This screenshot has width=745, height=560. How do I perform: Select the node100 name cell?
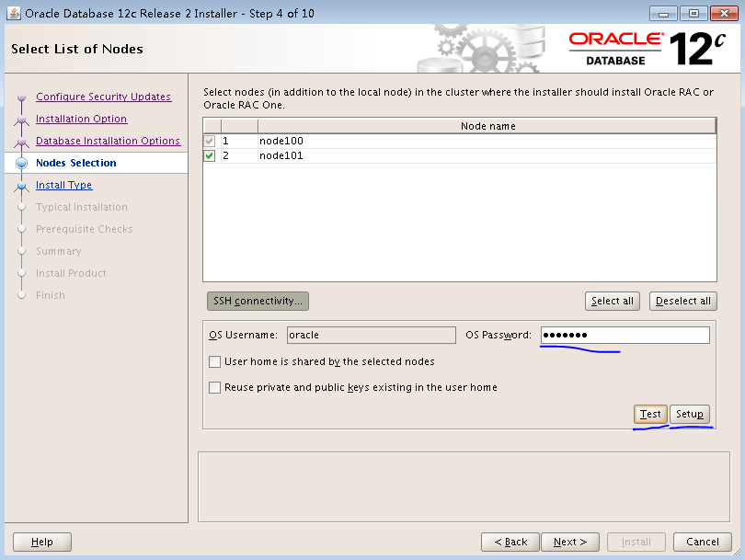pos(487,141)
